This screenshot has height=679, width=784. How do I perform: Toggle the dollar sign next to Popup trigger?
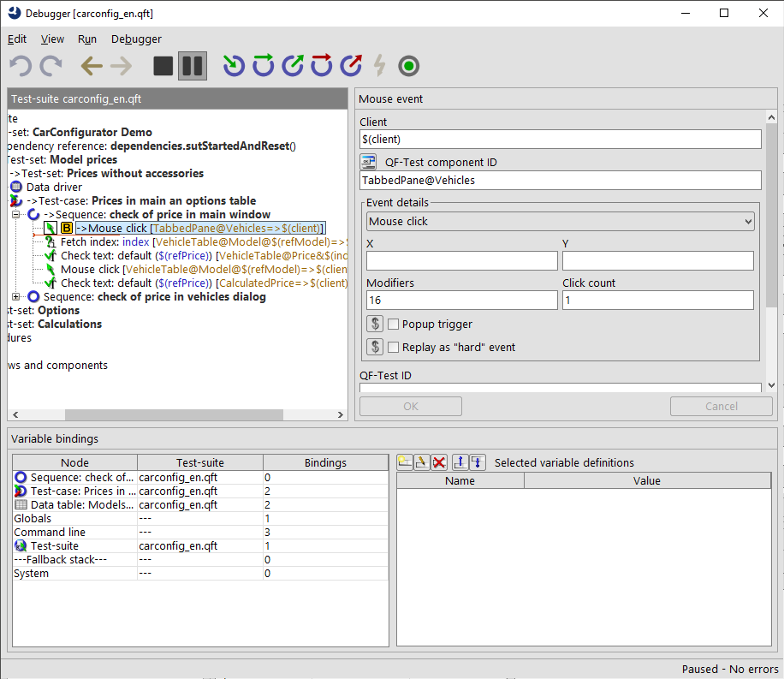coord(374,324)
